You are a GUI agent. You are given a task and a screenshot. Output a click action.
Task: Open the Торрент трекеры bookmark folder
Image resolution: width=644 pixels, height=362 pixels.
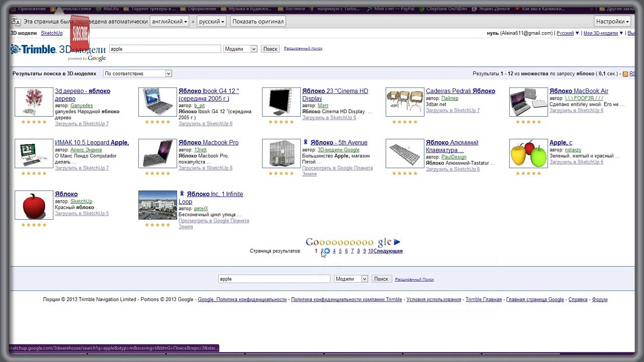click(149, 9)
